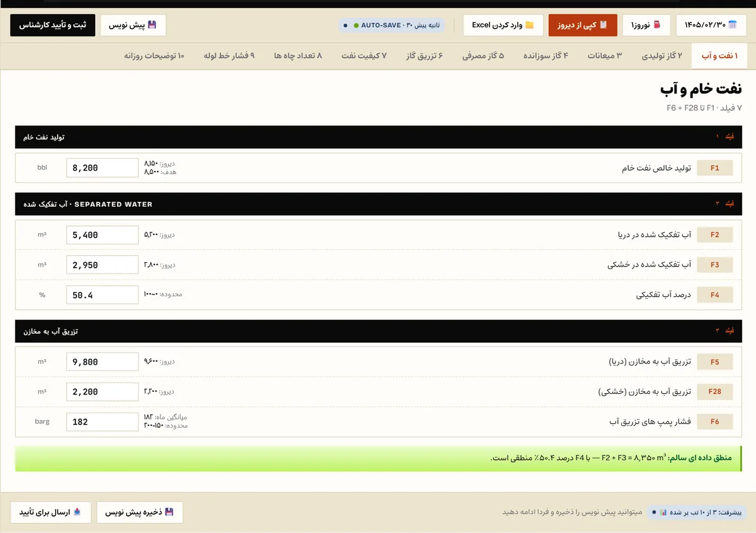Click the label 'تزریق آب به مخازن (دریا)'

click(x=650, y=362)
